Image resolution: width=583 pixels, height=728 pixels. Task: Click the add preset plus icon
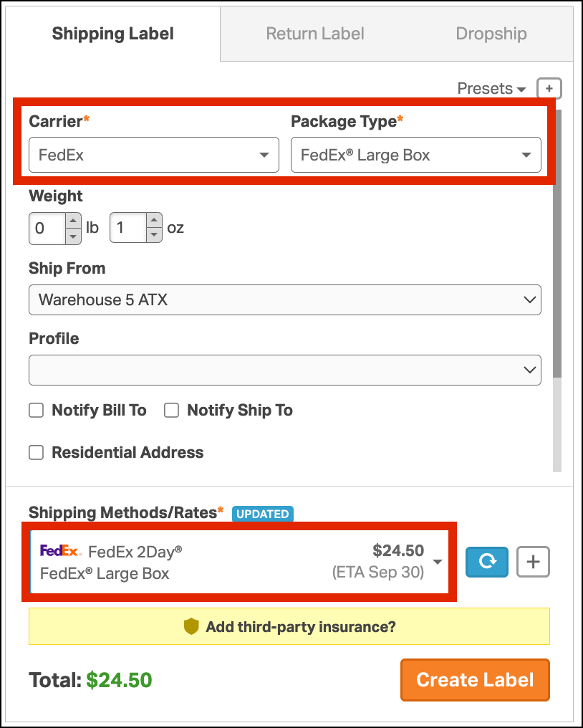pyautogui.click(x=549, y=88)
